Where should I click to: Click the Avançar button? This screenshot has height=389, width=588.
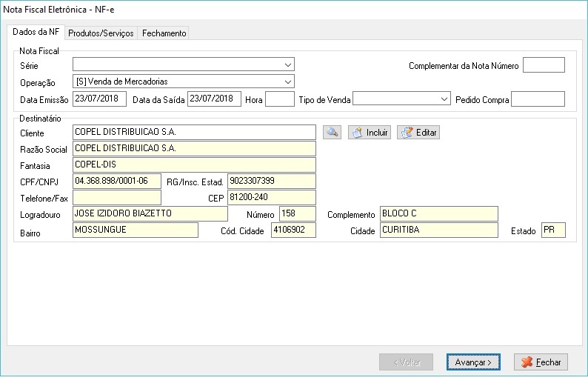[x=473, y=362]
